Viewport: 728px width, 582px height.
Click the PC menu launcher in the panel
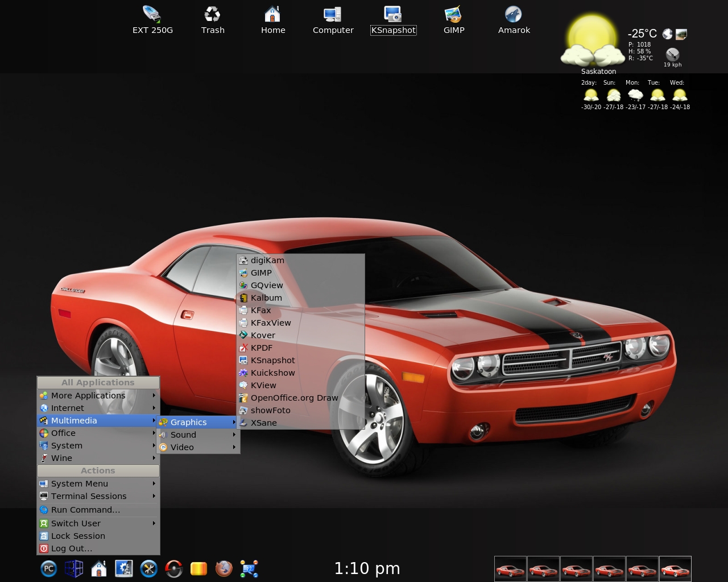[49, 568]
